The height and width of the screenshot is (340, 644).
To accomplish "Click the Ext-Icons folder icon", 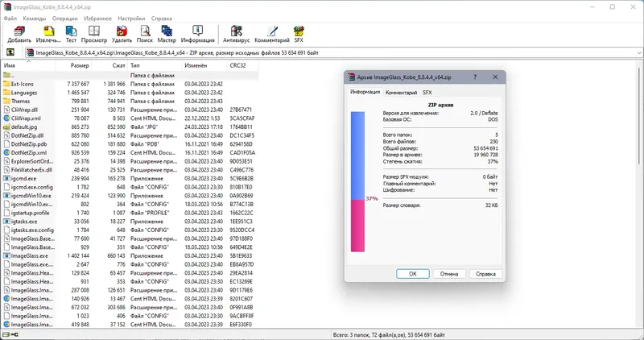I will [x=6, y=84].
